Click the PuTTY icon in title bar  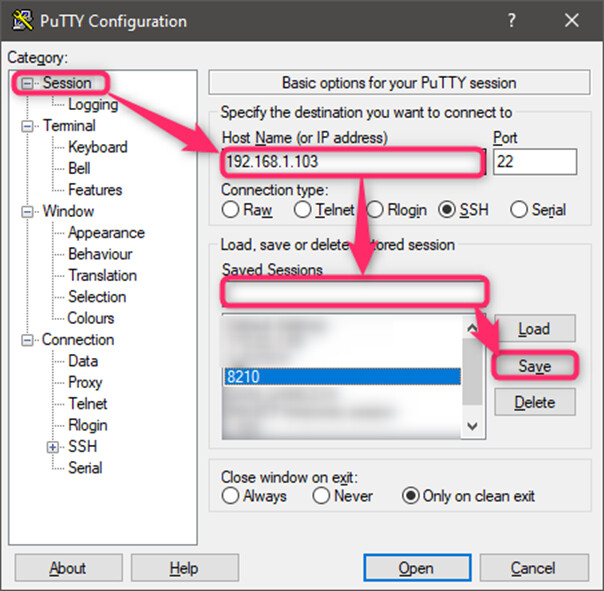click(x=22, y=20)
